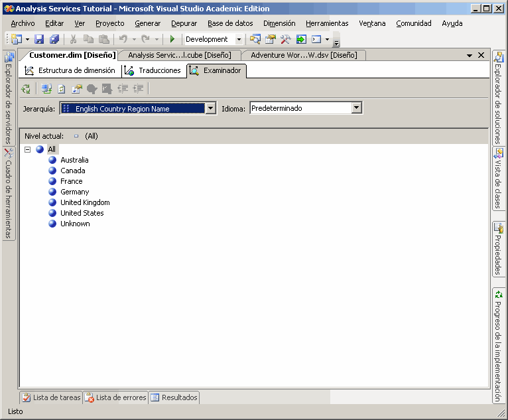Viewport: 508px width, 420px height.
Task: Save the file with the floppy disk icon
Action: point(39,39)
